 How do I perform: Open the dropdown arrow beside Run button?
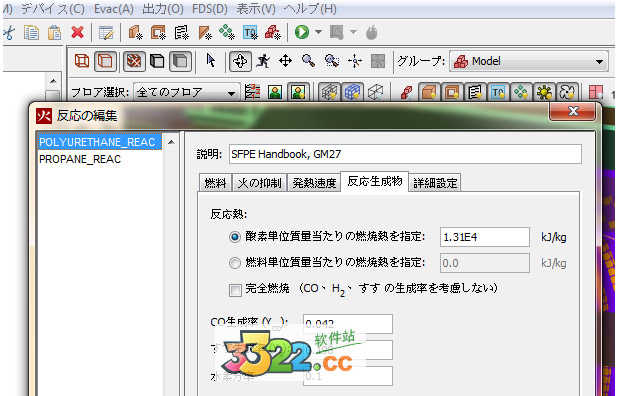coord(318,32)
